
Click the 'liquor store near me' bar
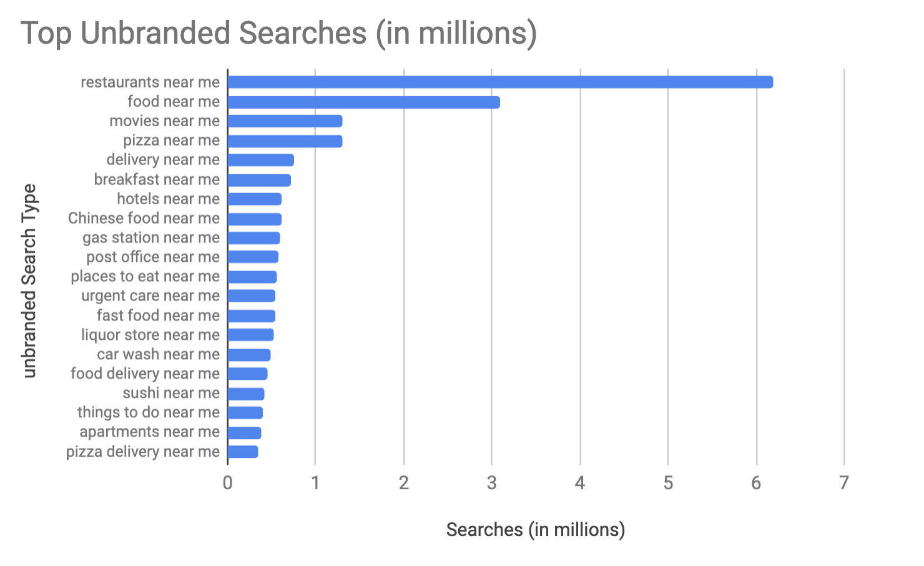click(x=250, y=335)
